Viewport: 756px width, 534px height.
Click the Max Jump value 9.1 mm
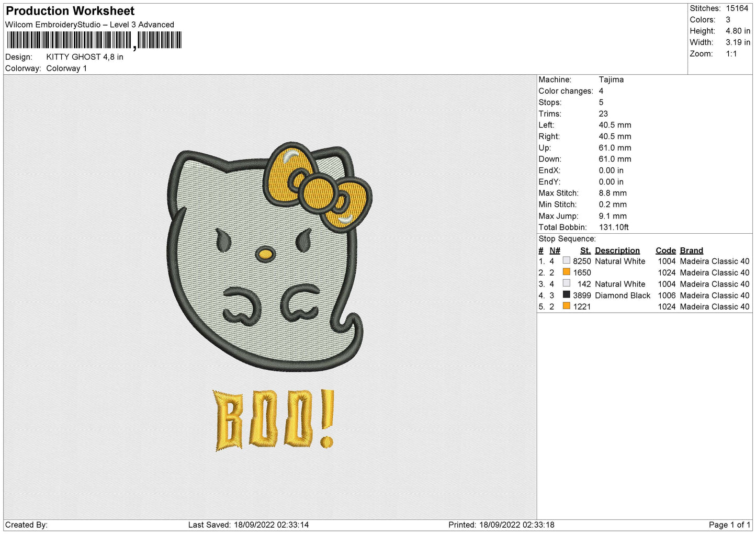(613, 217)
